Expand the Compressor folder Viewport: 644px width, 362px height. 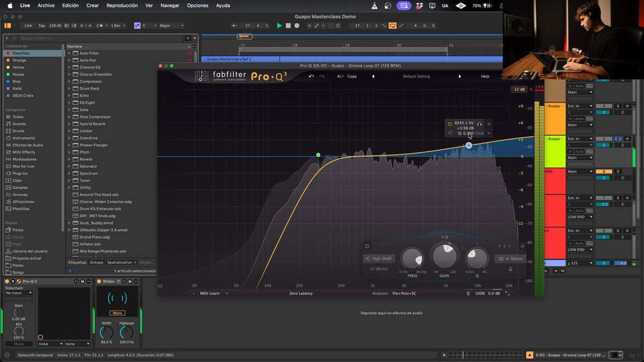point(69,82)
